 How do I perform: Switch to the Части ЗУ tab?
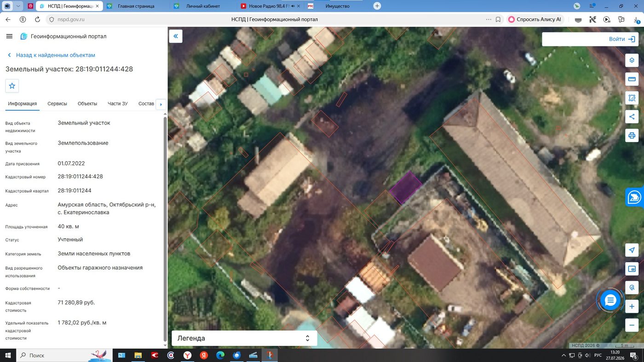(x=118, y=104)
